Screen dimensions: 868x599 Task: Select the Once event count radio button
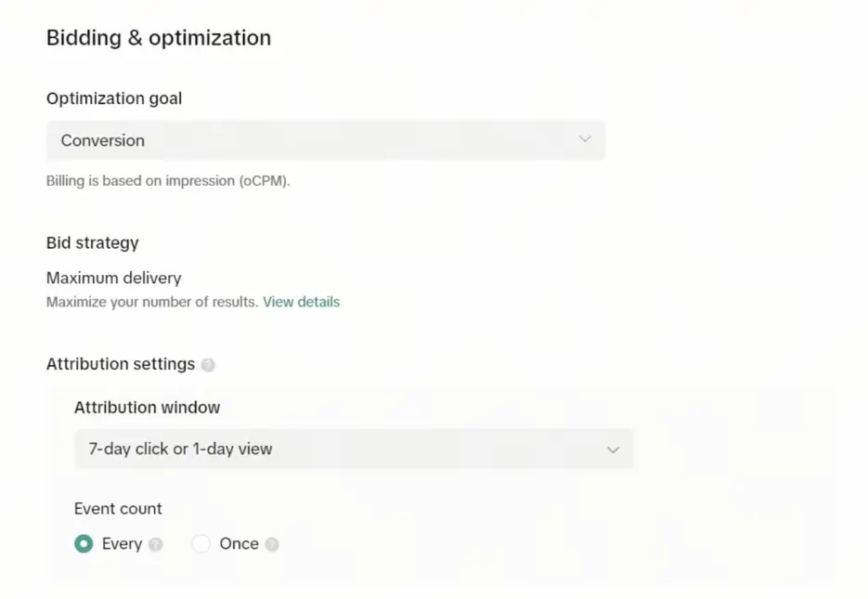pos(201,543)
